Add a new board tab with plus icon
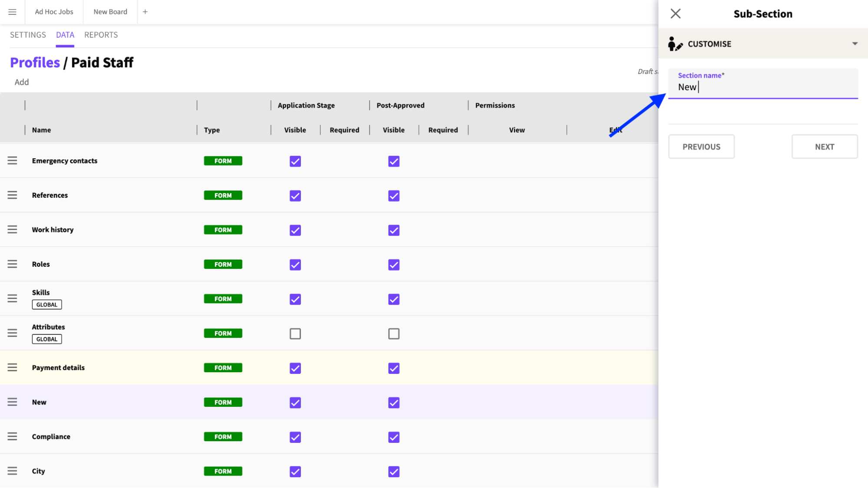The height and width of the screenshot is (488, 868). click(x=145, y=12)
